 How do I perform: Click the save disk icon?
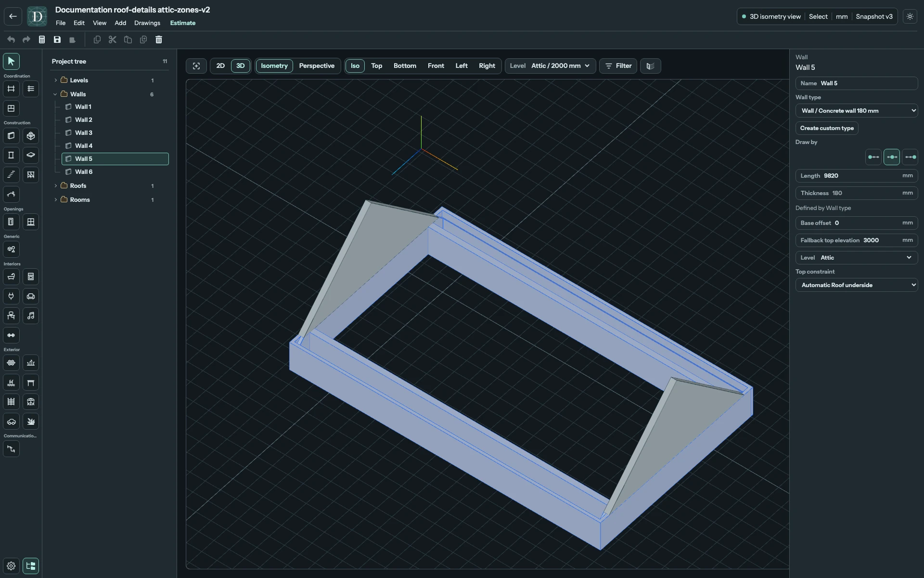[x=57, y=39]
